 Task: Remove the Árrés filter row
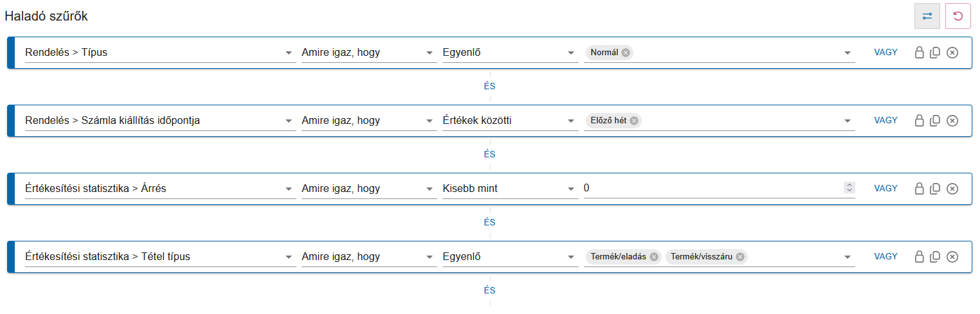pos(952,189)
